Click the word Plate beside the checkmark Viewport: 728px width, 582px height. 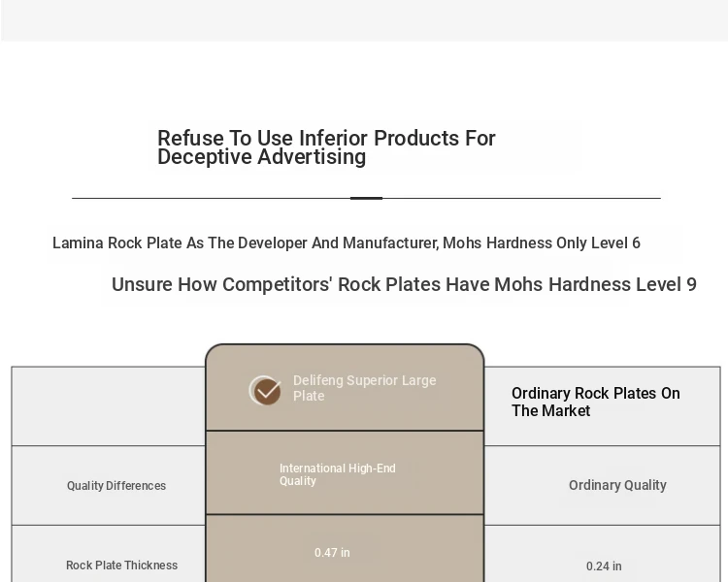point(309,396)
